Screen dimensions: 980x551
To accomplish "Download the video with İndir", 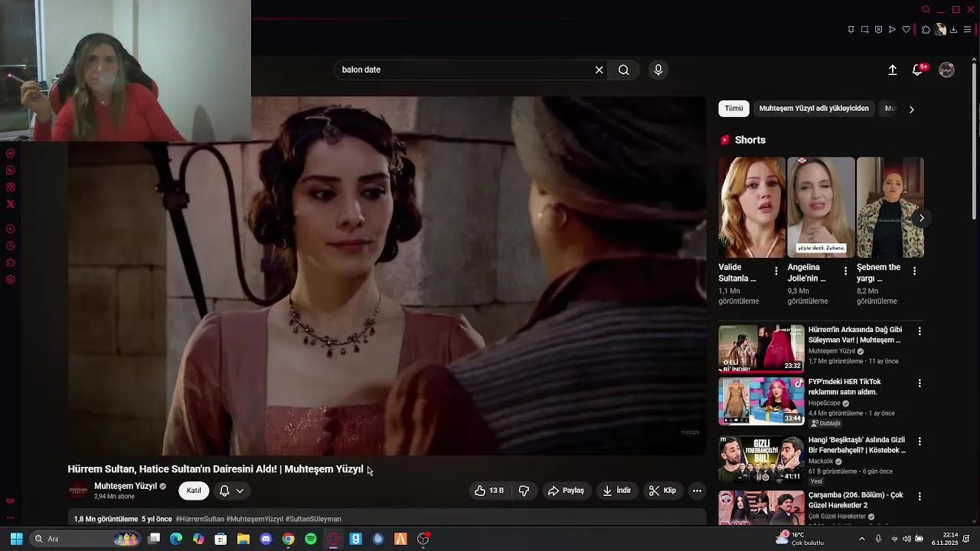I will coord(617,491).
